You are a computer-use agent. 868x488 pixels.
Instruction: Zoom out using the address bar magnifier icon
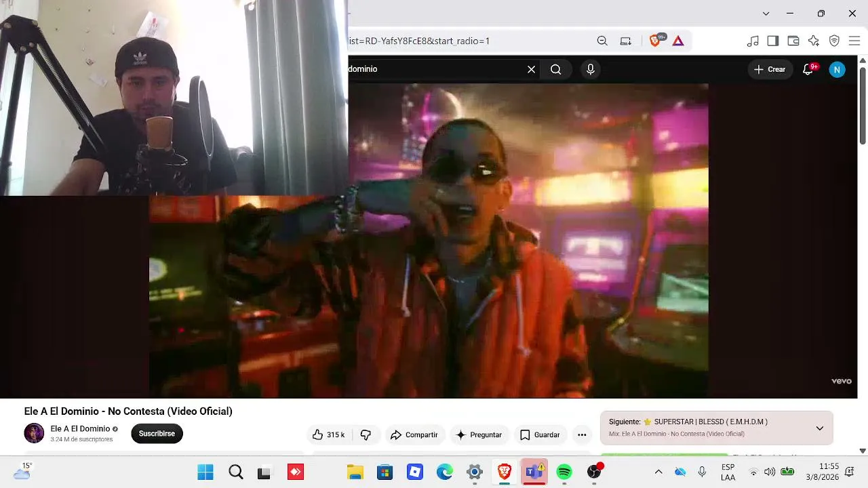(x=602, y=41)
